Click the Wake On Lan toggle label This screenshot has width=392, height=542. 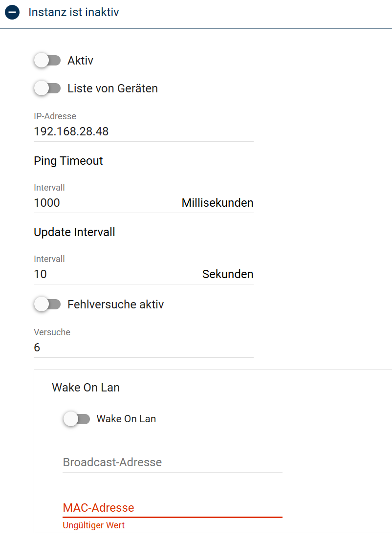126,419
